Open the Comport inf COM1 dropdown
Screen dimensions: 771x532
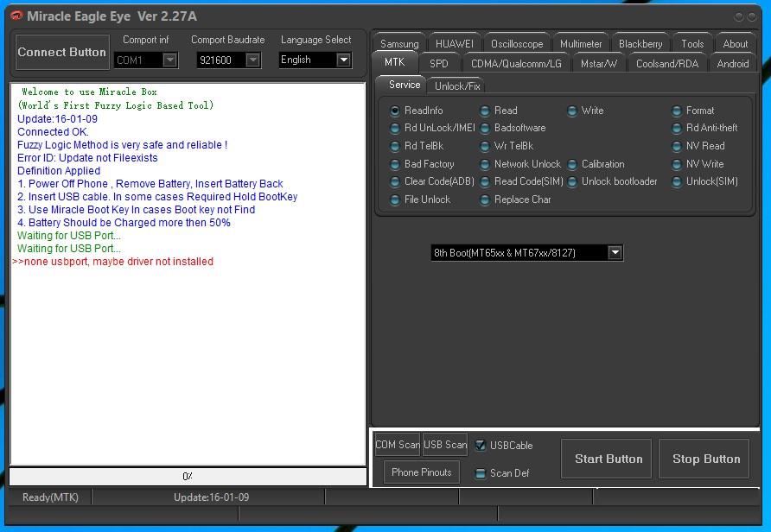145,60
